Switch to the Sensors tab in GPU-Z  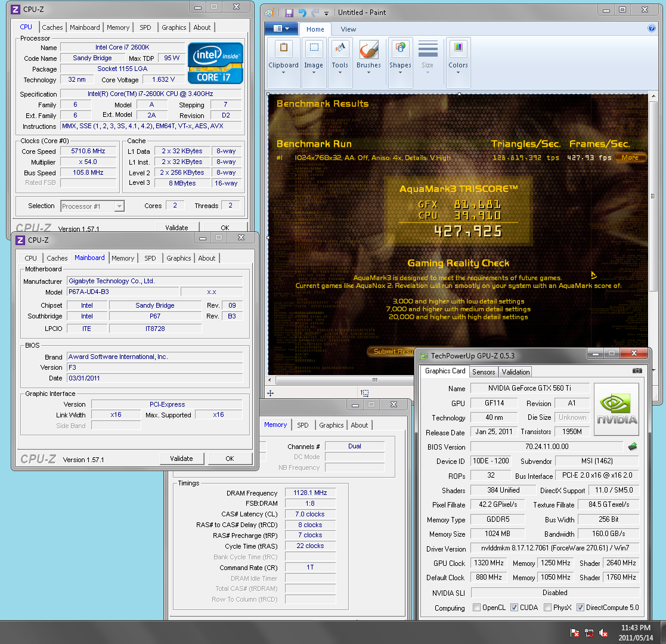coord(484,371)
